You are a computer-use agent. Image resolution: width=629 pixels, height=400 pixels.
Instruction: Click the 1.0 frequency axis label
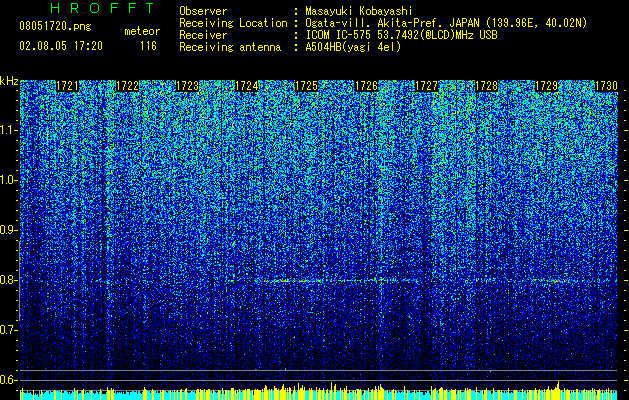[x=8, y=180]
